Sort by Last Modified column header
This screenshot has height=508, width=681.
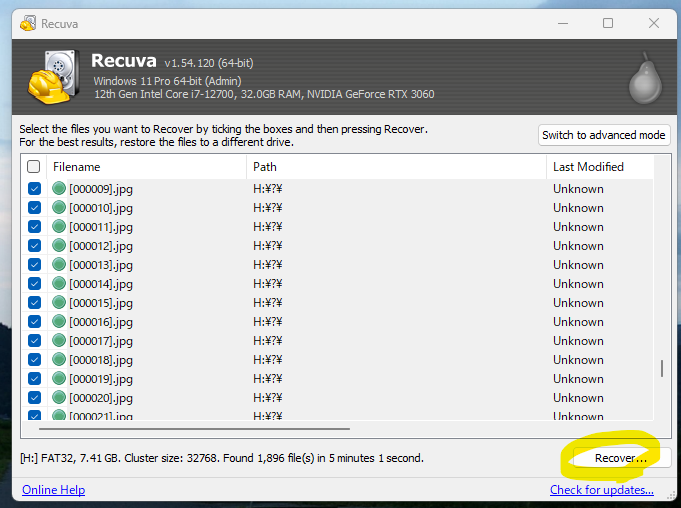[599, 167]
